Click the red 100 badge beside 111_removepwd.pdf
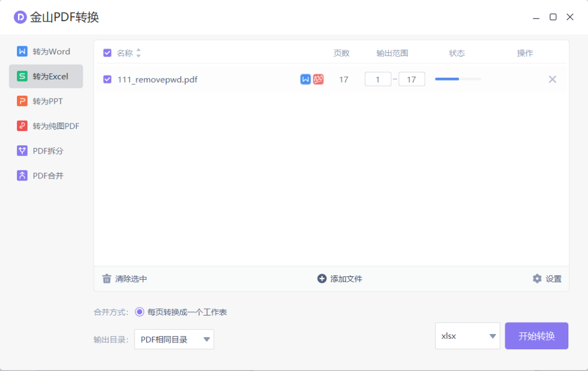This screenshot has height=371, width=588. [318, 79]
